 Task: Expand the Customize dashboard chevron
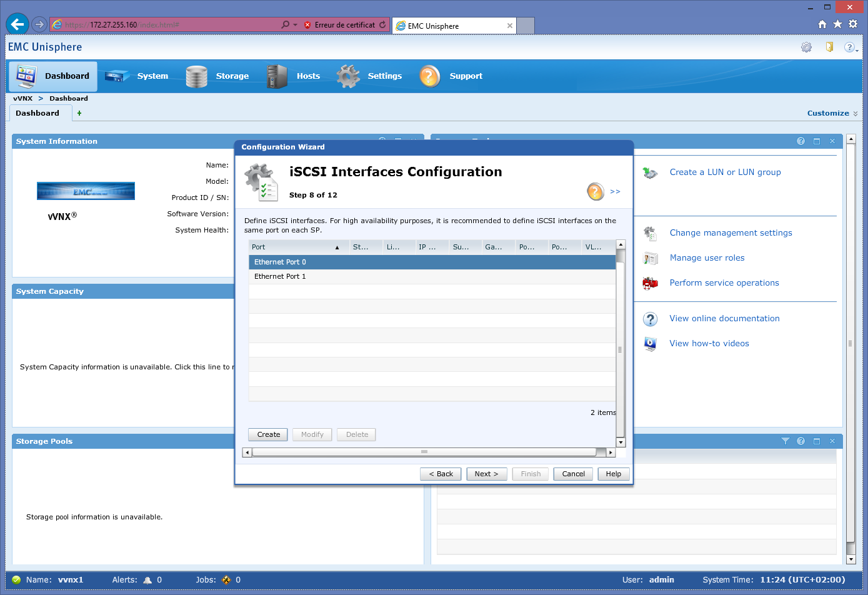[x=856, y=114]
